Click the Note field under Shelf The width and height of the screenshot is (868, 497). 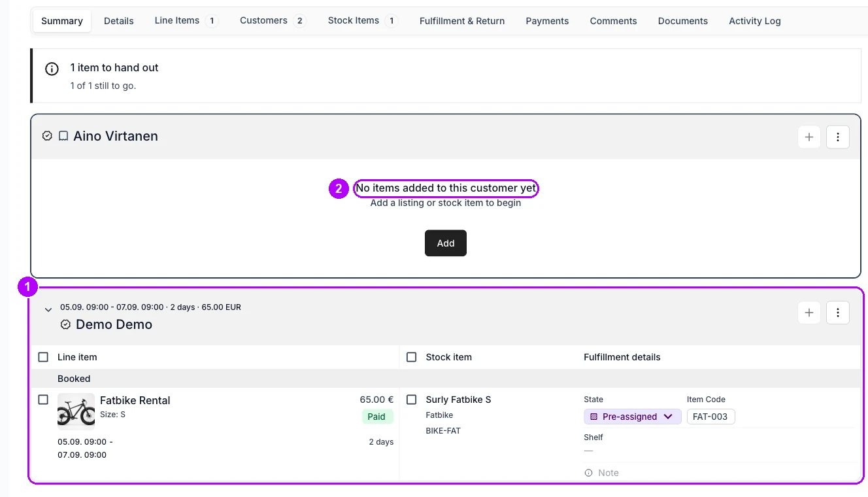(719, 473)
